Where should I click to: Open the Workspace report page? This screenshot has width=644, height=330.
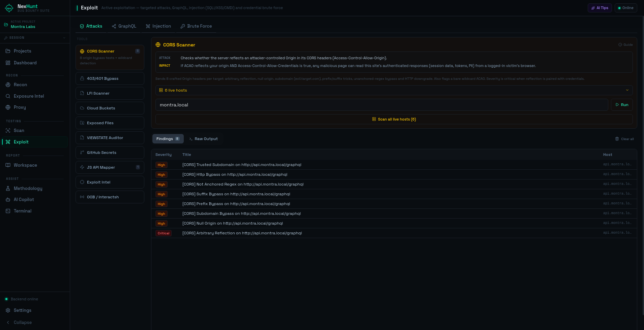35,165
